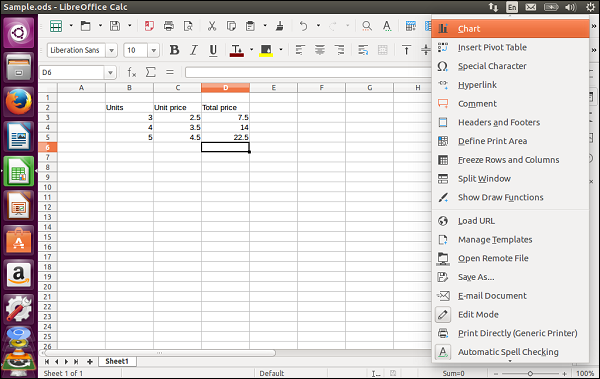This screenshot has width=600, height=379.
Task: Click the Print icon in toolbar
Action: point(168,26)
